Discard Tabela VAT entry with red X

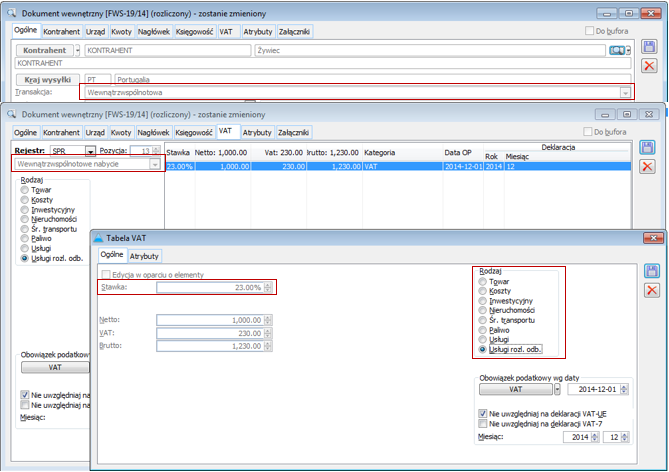click(x=652, y=291)
